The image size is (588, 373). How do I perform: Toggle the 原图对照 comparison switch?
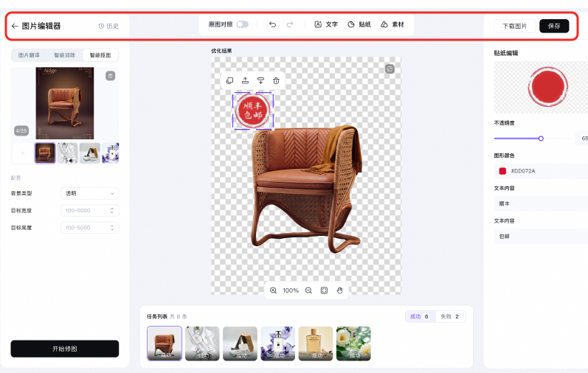pyautogui.click(x=242, y=24)
